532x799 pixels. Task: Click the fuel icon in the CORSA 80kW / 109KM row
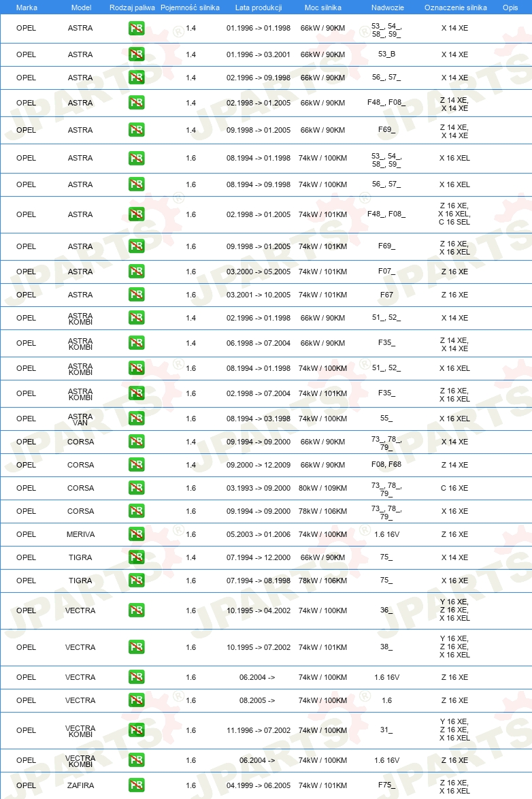point(136,488)
